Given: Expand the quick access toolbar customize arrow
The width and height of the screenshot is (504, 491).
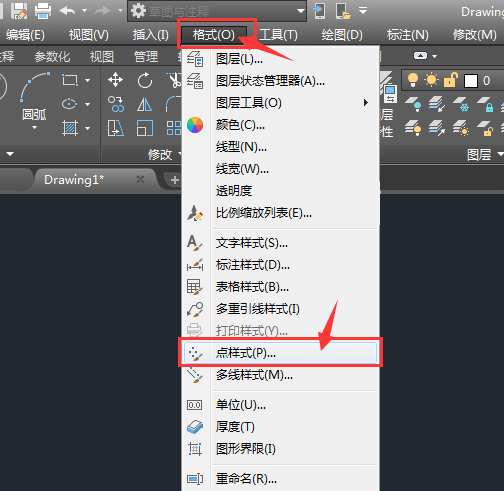Looking at the screenshot, I should pos(363,11).
